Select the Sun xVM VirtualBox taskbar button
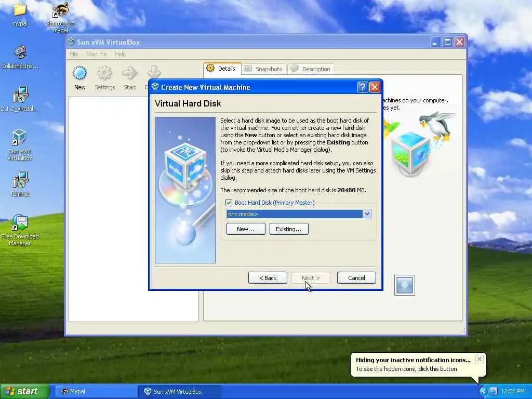This screenshot has height=399, width=532. (180, 392)
